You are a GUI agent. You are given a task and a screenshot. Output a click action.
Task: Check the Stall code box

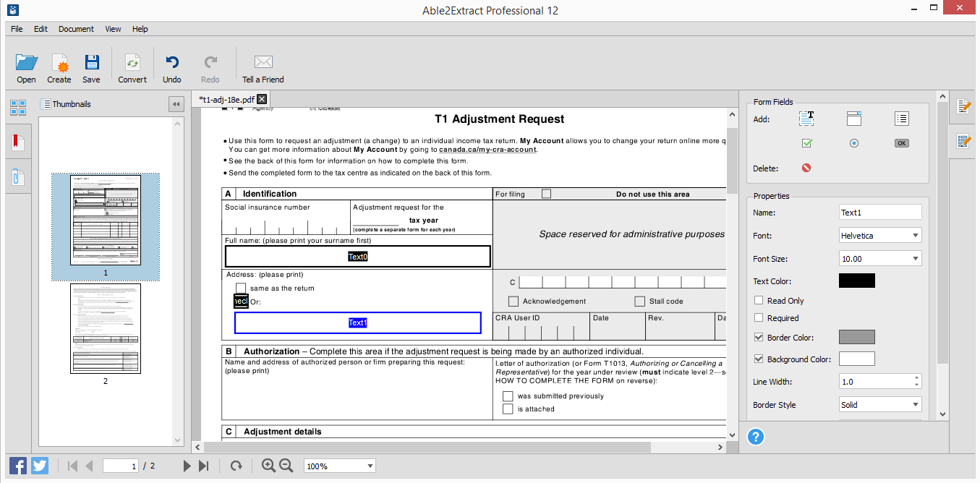639,302
